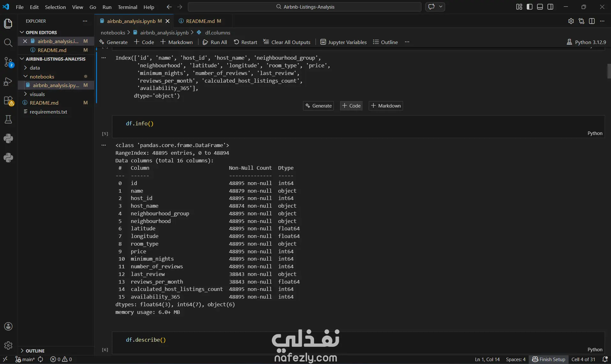Switch to the README.md tab
The width and height of the screenshot is (611, 364).
coord(200,21)
